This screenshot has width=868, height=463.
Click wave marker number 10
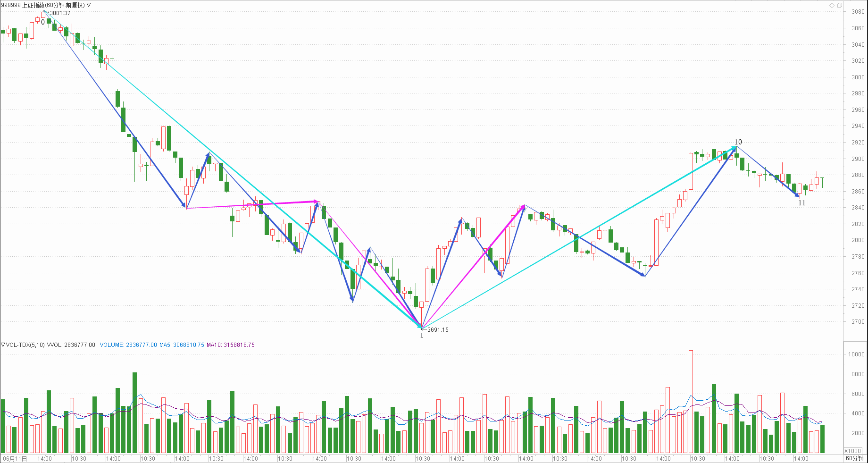738,142
